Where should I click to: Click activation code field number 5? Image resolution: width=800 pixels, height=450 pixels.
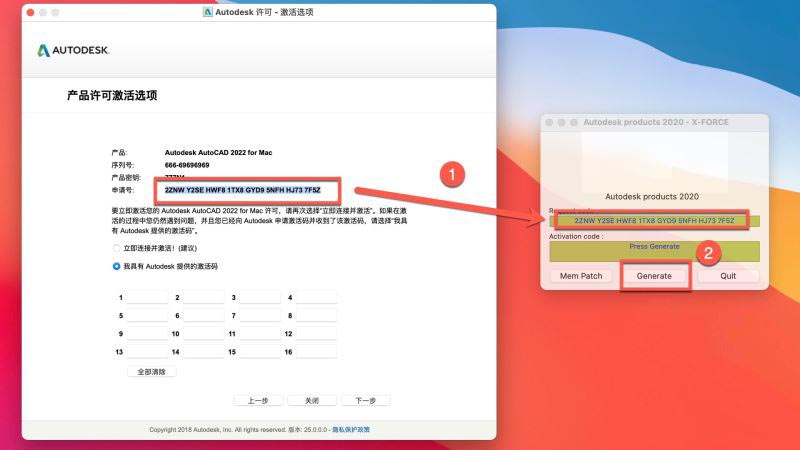pyautogui.click(x=147, y=315)
